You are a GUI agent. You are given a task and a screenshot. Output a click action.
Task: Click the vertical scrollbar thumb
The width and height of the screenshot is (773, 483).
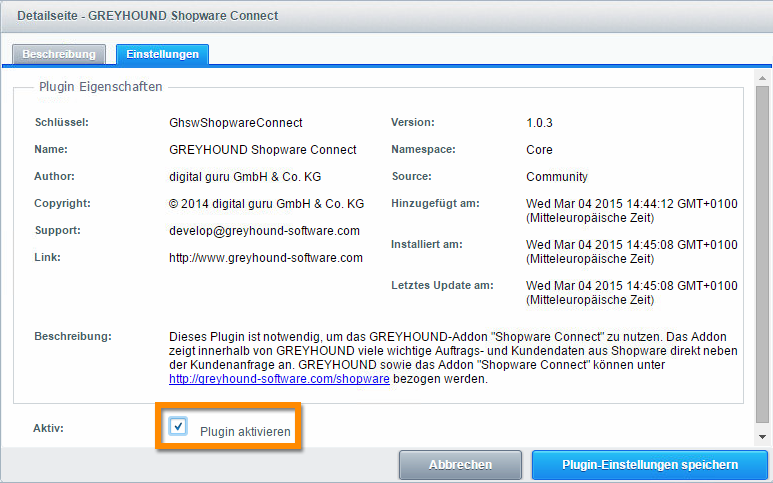tap(762, 254)
